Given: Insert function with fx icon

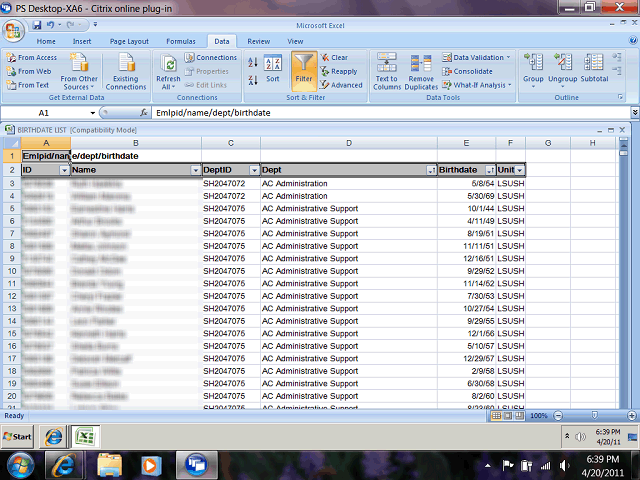Looking at the screenshot, I should pyautogui.click(x=144, y=113).
